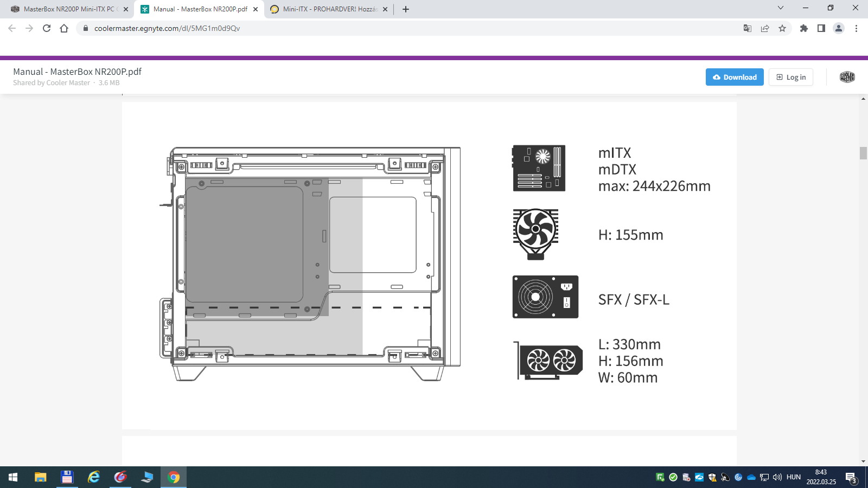Click the 'Shared by Cooler Master' text
The width and height of the screenshot is (868, 488).
coord(52,83)
